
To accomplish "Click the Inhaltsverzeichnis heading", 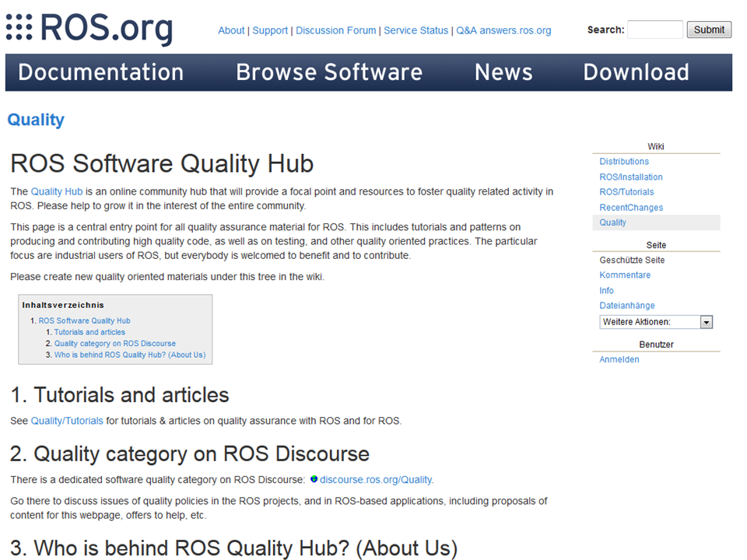I will (x=63, y=305).
